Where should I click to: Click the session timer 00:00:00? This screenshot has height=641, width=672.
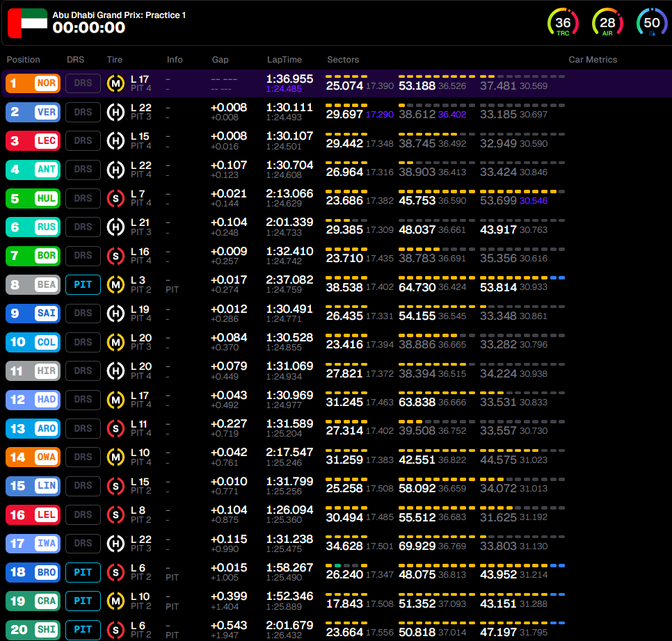pyautogui.click(x=89, y=28)
